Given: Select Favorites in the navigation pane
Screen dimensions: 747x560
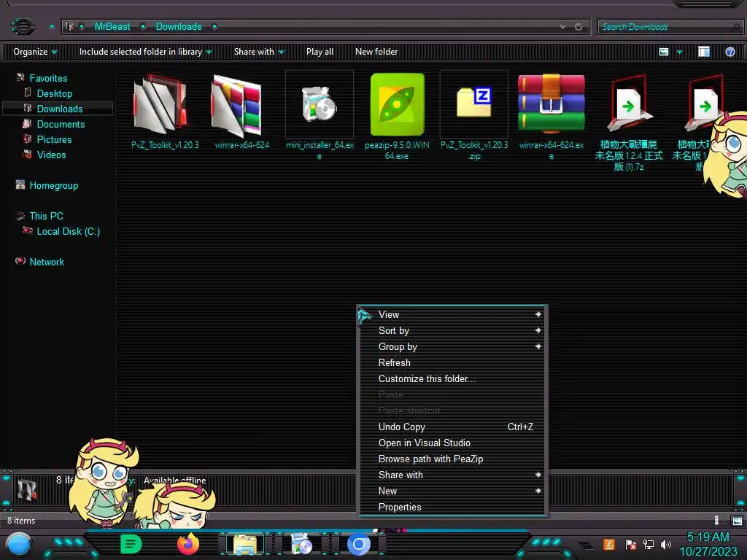Looking at the screenshot, I should point(48,78).
